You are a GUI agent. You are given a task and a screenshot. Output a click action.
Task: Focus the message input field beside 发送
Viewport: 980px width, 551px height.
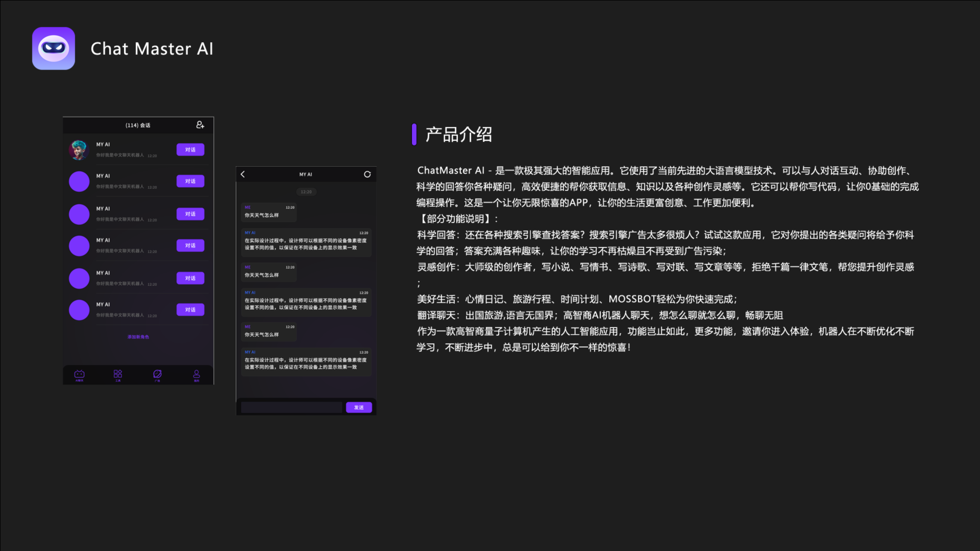coord(291,407)
